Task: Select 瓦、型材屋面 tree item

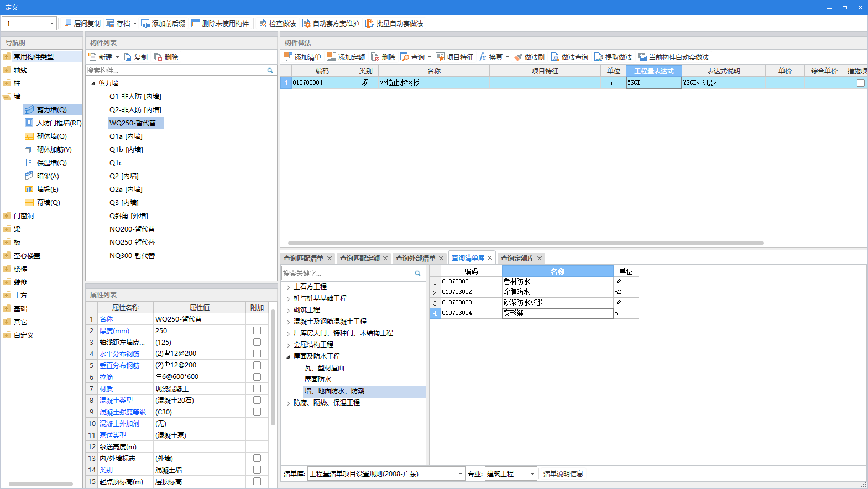Action: pyautogui.click(x=325, y=368)
